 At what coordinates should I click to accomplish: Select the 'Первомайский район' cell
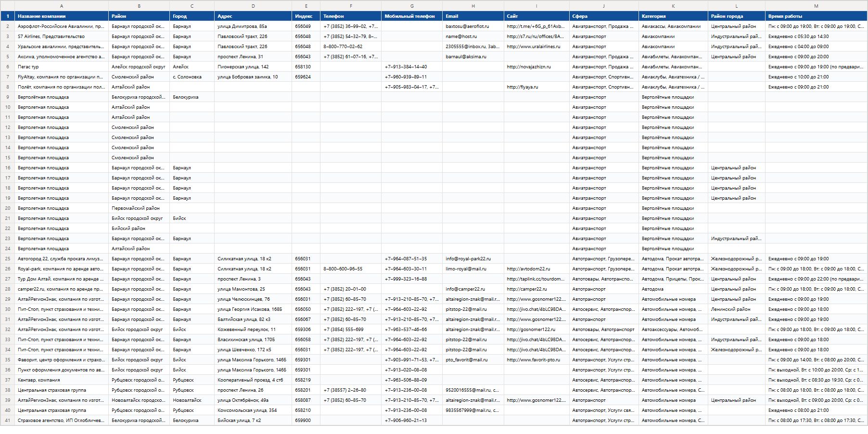[x=139, y=208]
